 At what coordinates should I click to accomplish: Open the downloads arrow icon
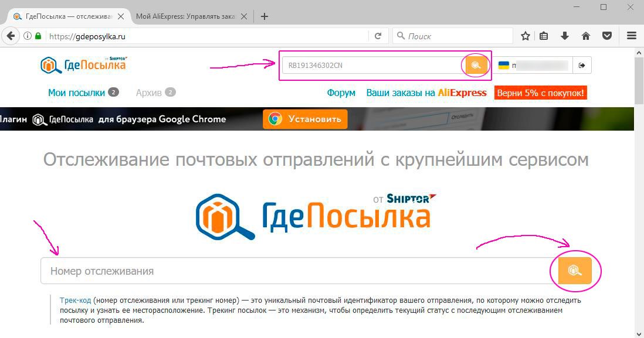point(565,36)
